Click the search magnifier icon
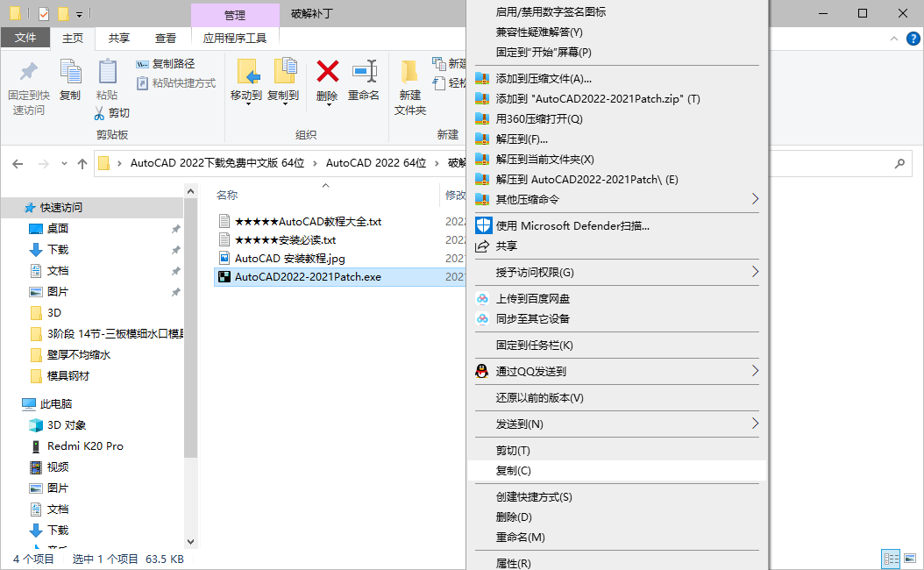 899,163
